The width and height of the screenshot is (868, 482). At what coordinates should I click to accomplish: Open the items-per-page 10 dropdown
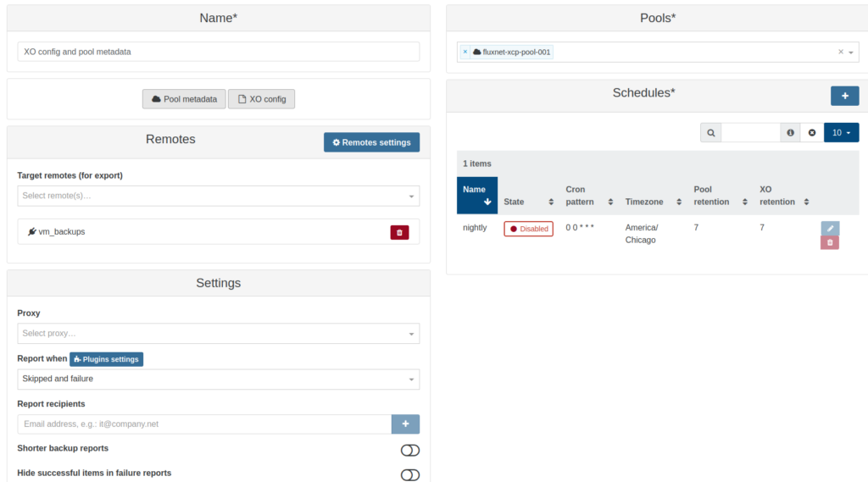click(841, 133)
